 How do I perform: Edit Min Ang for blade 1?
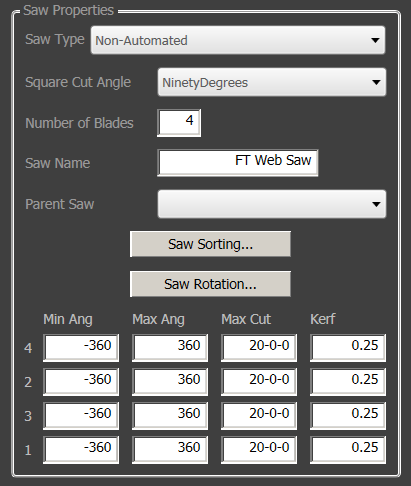click(x=81, y=450)
